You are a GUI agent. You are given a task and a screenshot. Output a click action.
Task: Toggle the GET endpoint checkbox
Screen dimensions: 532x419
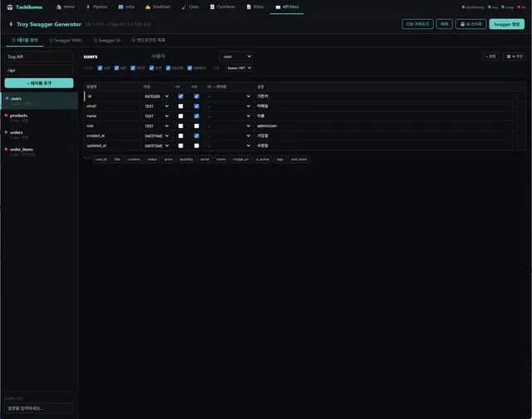(x=116, y=68)
